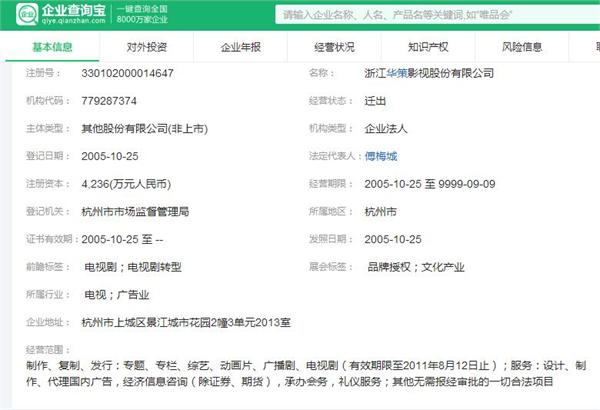Click the tags 电视剧；电视剧转型
600x410 pixels.
click(x=133, y=267)
